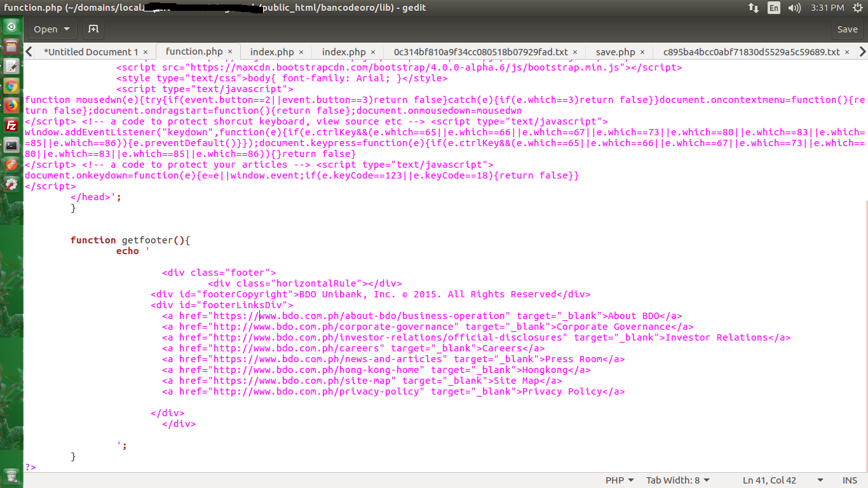Open the Open file dropdown
The width and height of the screenshot is (868, 488).
[51, 29]
